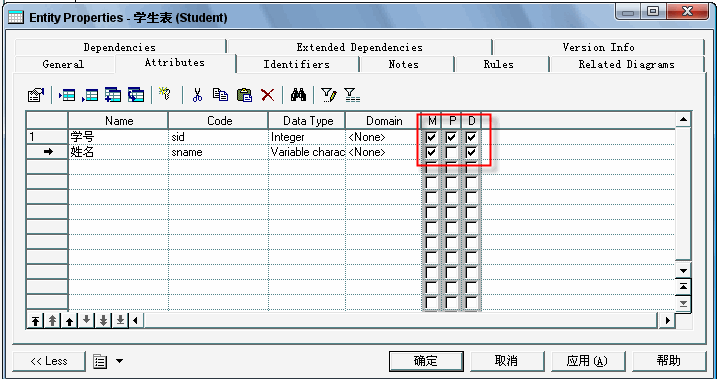Click the single move row up arrow
Screen dimensions: 717x379
pyautogui.click(x=69, y=321)
